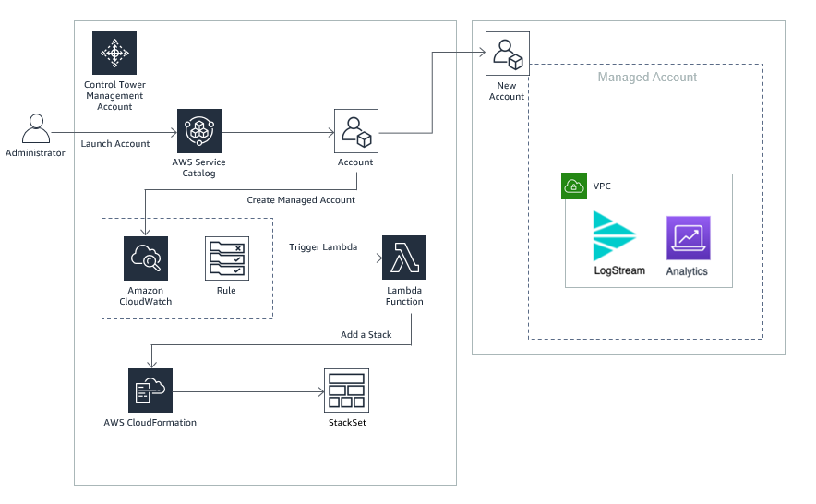Click the purple Analytics icon

tap(689, 238)
